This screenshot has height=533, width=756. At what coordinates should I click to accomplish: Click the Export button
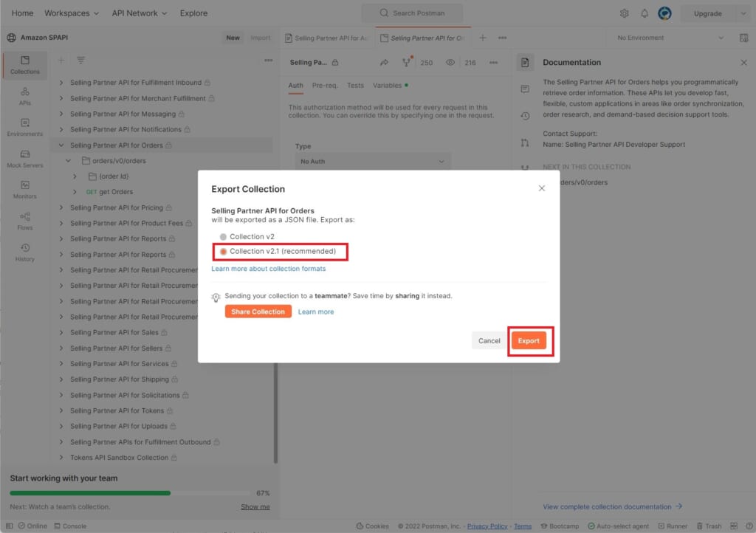click(529, 341)
